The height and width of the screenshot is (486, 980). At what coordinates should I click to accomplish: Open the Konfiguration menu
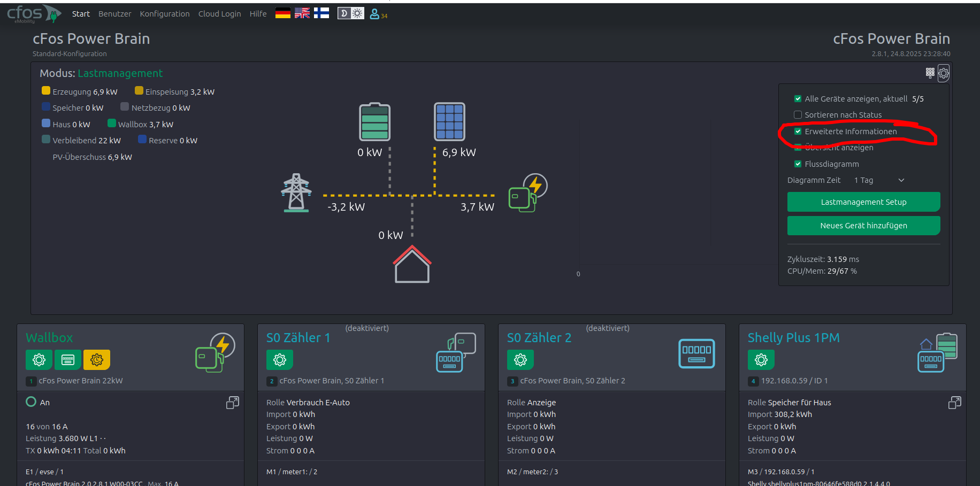click(x=165, y=14)
